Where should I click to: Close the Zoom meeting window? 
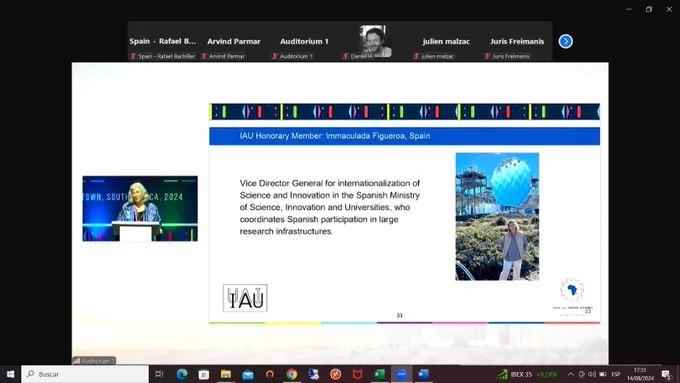tap(669, 9)
